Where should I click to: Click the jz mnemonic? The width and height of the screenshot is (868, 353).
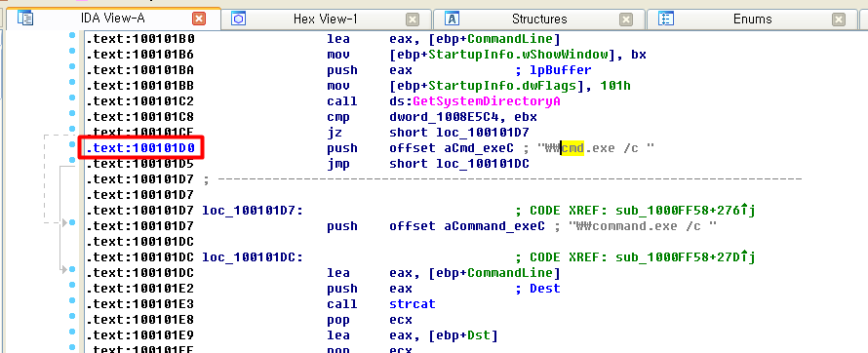pyautogui.click(x=335, y=133)
